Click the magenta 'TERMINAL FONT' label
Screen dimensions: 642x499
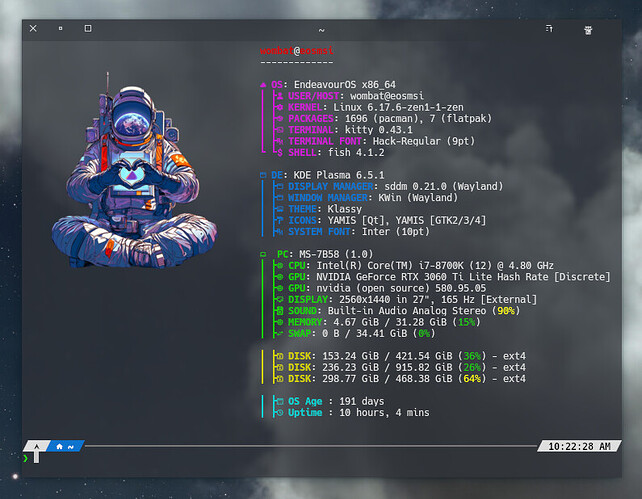[325, 141]
